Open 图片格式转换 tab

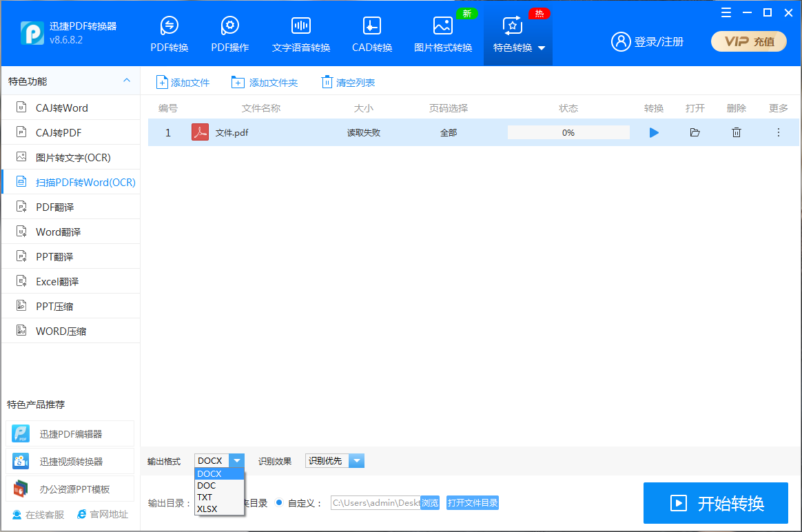click(x=443, y=34)
